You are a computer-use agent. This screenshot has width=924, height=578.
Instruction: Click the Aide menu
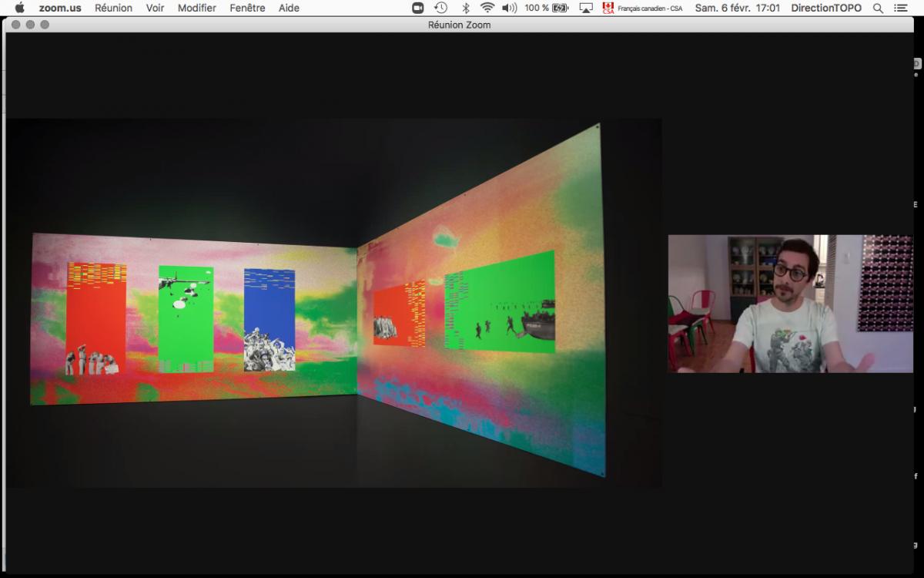(x=289, y=8)
